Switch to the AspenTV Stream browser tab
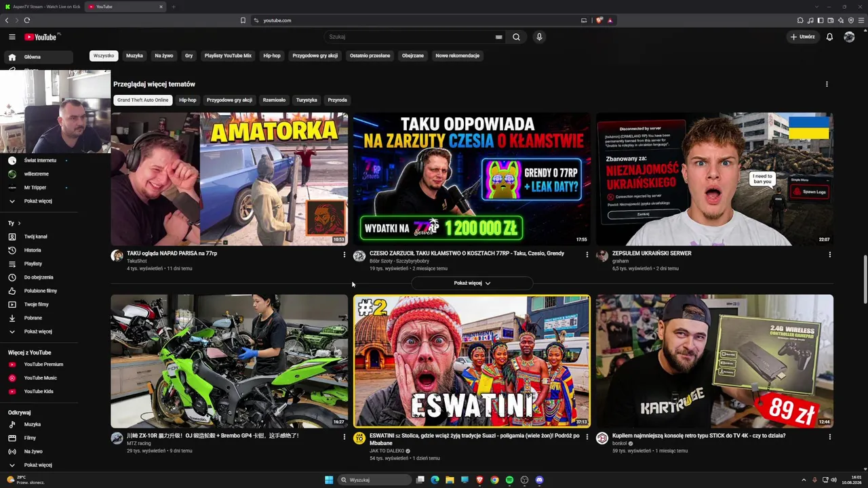Viewport: 868px width, 488px height. 42,7
